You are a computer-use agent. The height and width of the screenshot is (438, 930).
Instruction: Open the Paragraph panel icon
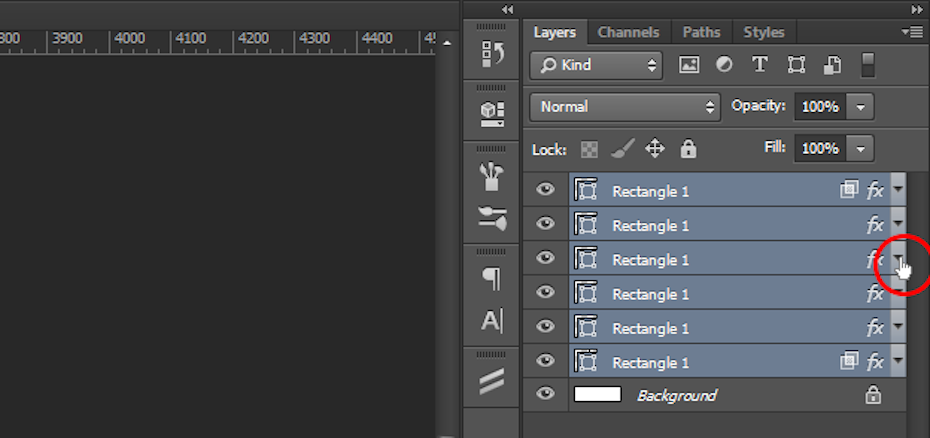click(x=492, y=279)
